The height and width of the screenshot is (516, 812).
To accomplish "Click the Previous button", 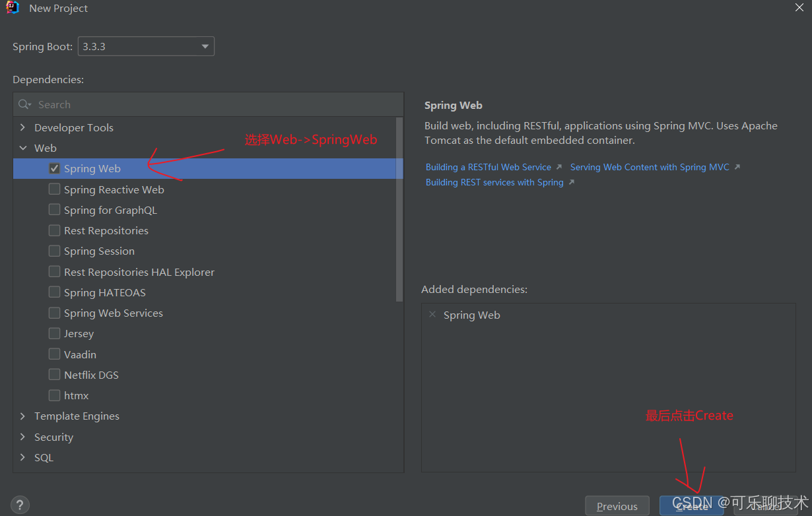I will tap(617, 506).
